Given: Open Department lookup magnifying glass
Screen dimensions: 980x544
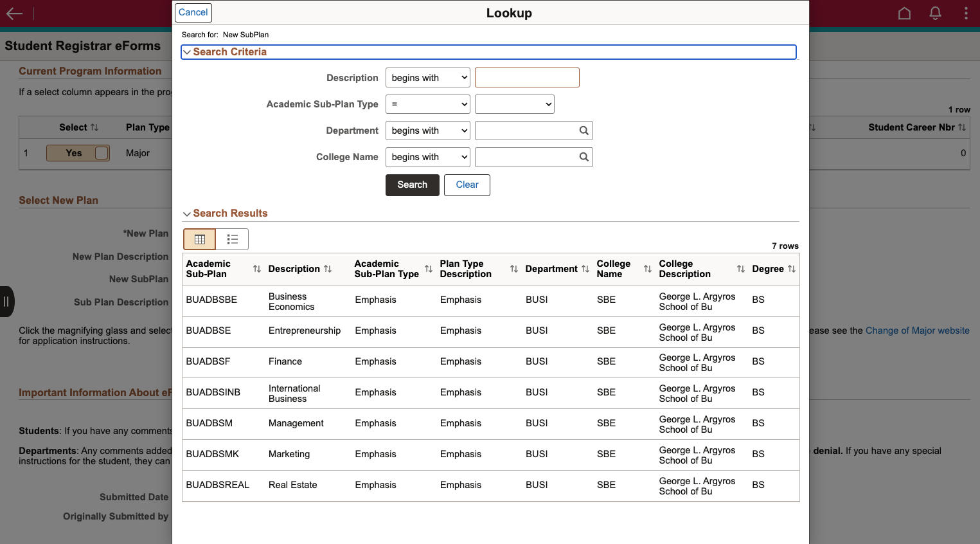Looking at the screenshot, I should click(x=584, y=131).
